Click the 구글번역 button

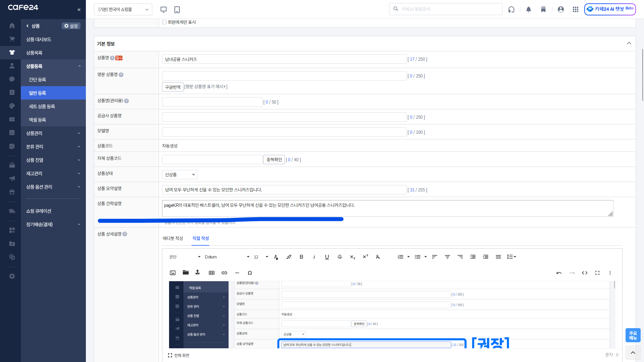(x=173, y=87)
